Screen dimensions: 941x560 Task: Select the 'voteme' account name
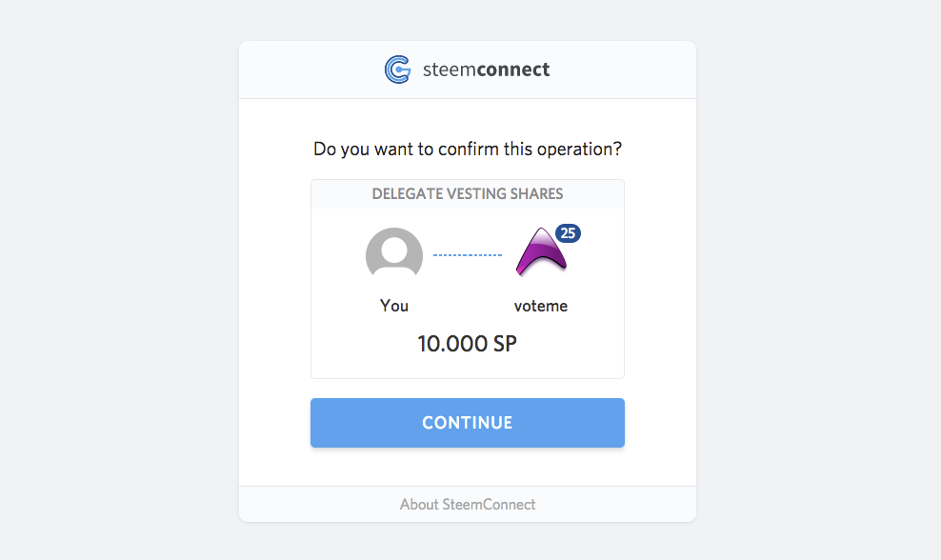pyautogui.click(x=541, y=306)
